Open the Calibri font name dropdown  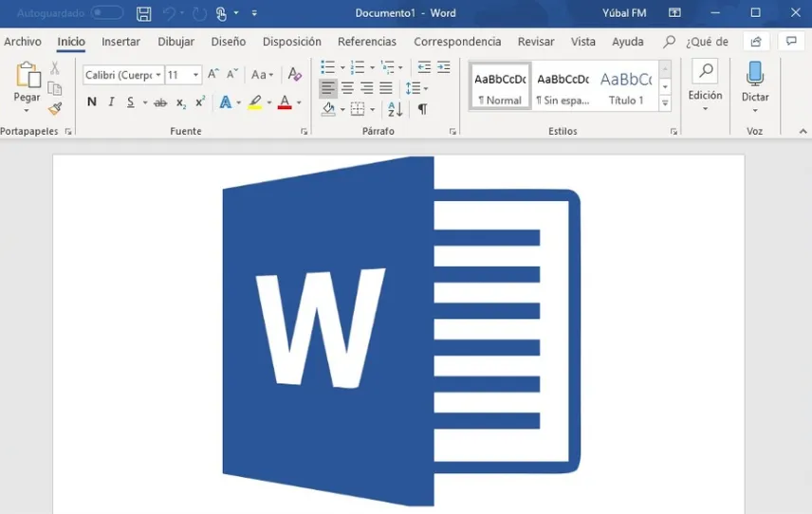point(123,75)
